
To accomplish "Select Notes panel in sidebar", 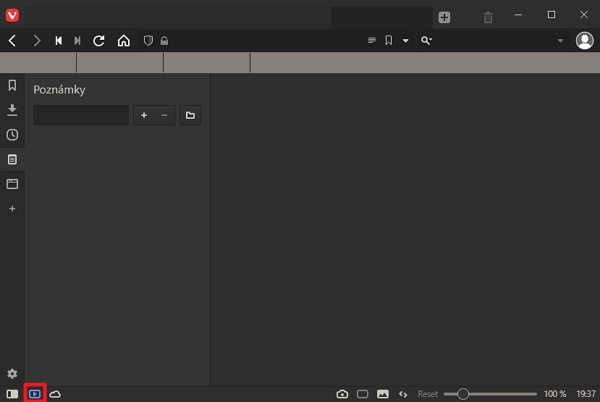I will coord(12,159).
